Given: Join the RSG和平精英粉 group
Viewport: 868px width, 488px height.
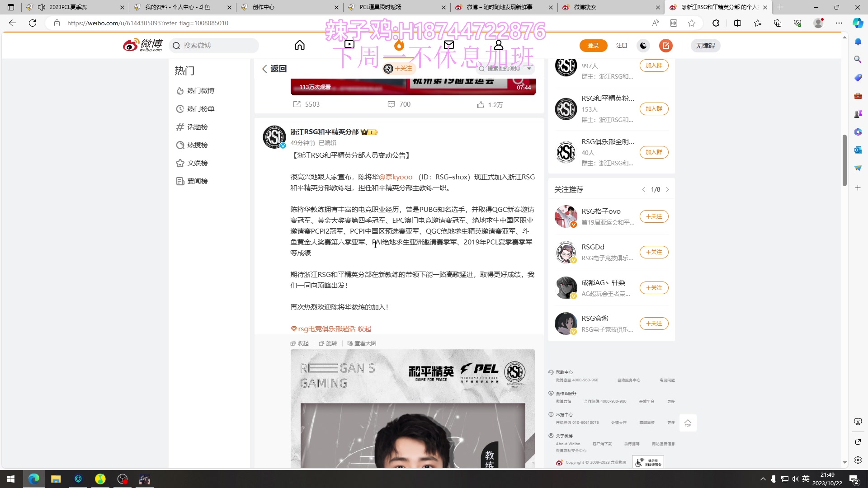Looking at the screenshot, I should pos(654,109).
